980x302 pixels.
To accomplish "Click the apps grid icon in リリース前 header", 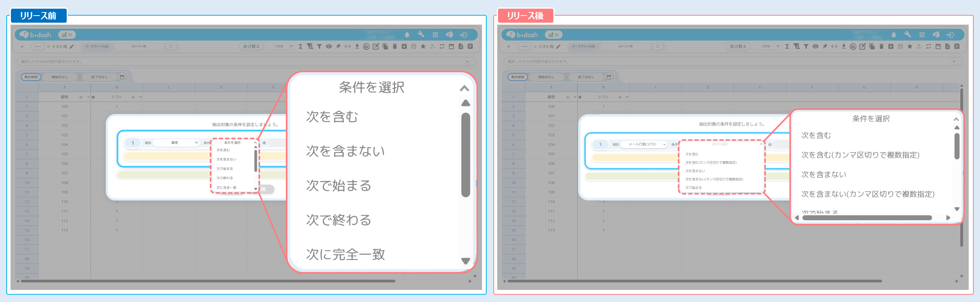I will (435, 35).
